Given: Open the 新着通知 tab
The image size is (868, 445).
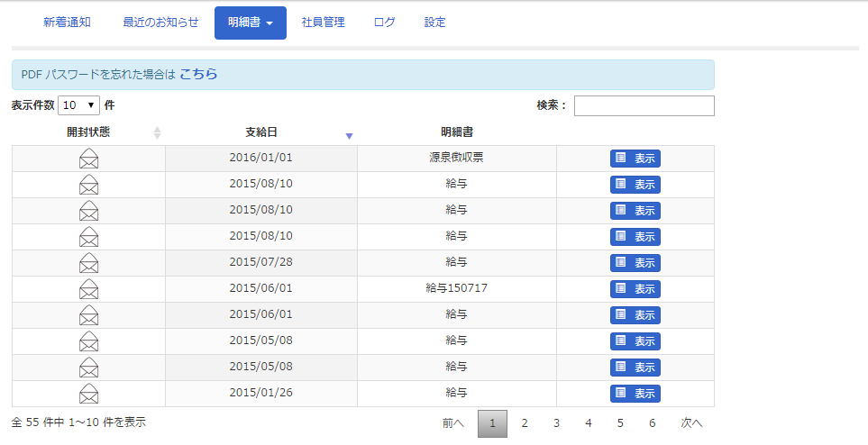Looking at the screenshot, I should click(67, 23).
